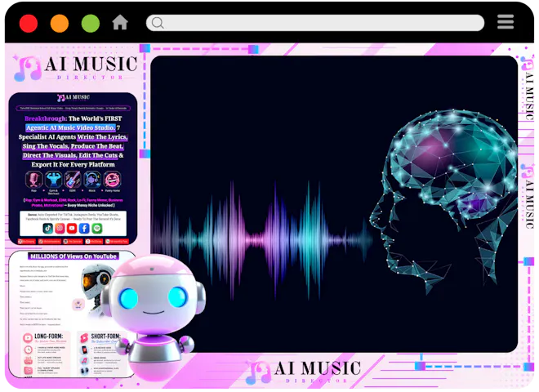Select the Funny Meme laughing face icon
Viewport: 539px width, 392px height.
113,180
